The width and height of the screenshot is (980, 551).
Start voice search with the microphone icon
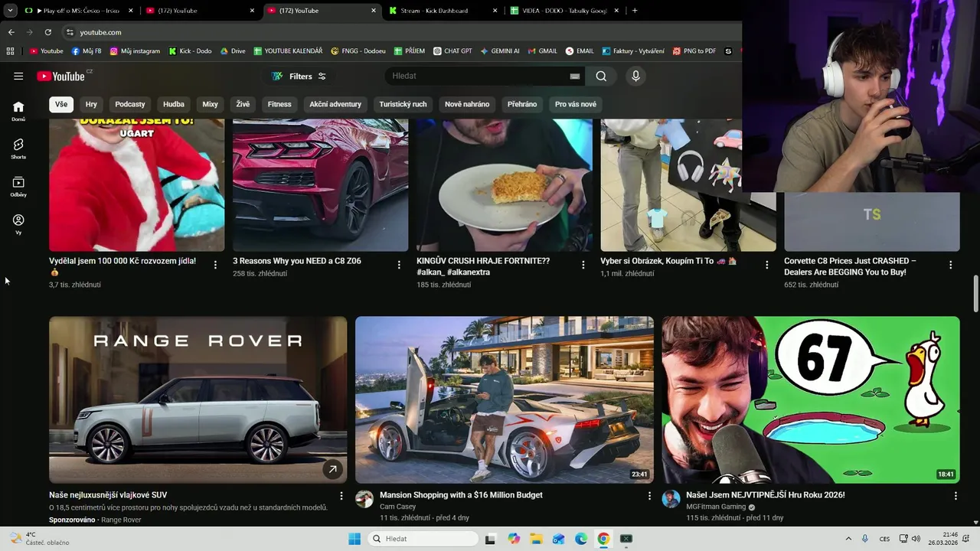[x=635, y=76]
